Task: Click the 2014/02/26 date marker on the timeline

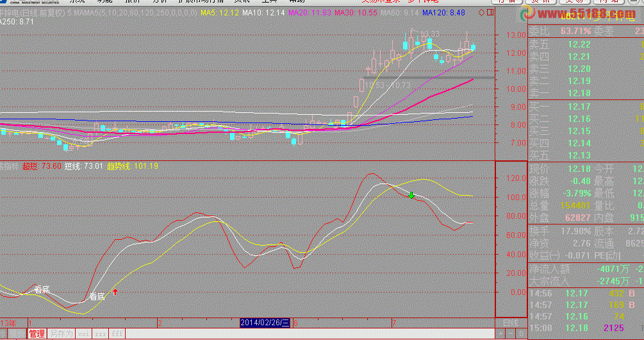Action: 265,323
